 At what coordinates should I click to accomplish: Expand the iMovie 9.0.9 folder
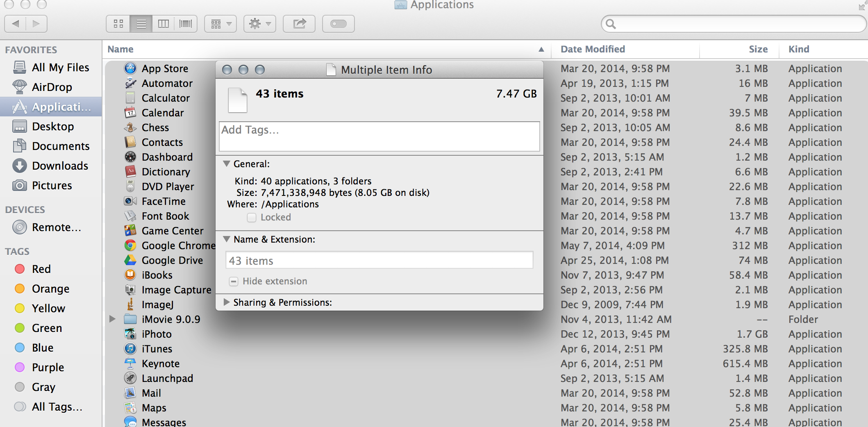coord(112,319)
